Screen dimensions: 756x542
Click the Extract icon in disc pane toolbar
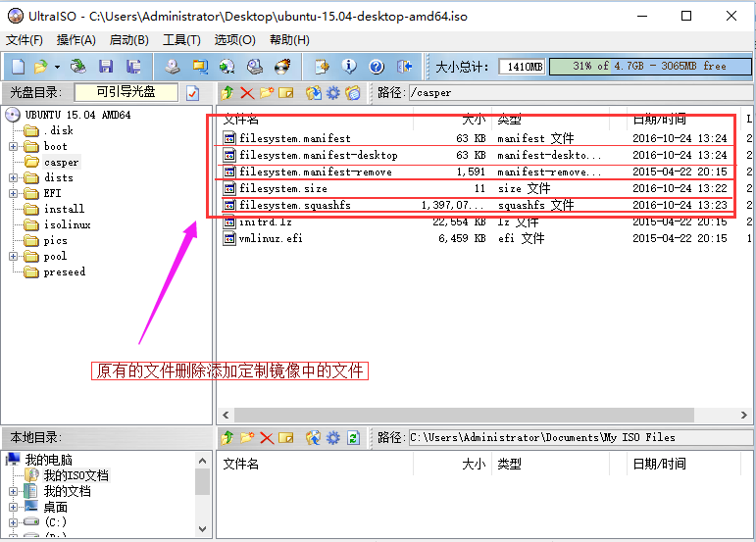coord(314,92)
